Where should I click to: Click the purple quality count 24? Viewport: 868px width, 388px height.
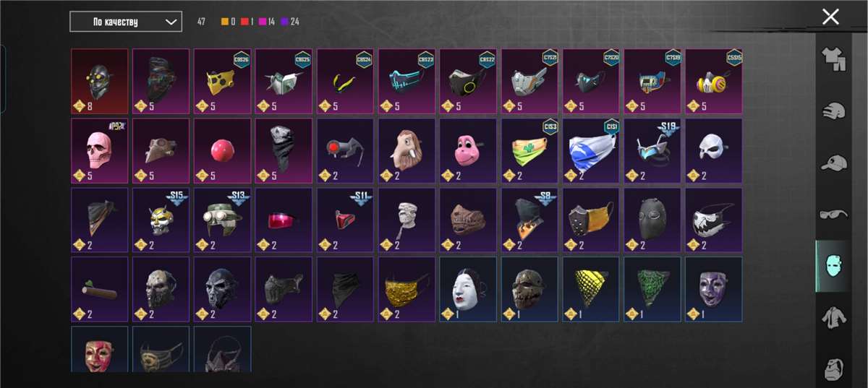click(x=290, y=22)
